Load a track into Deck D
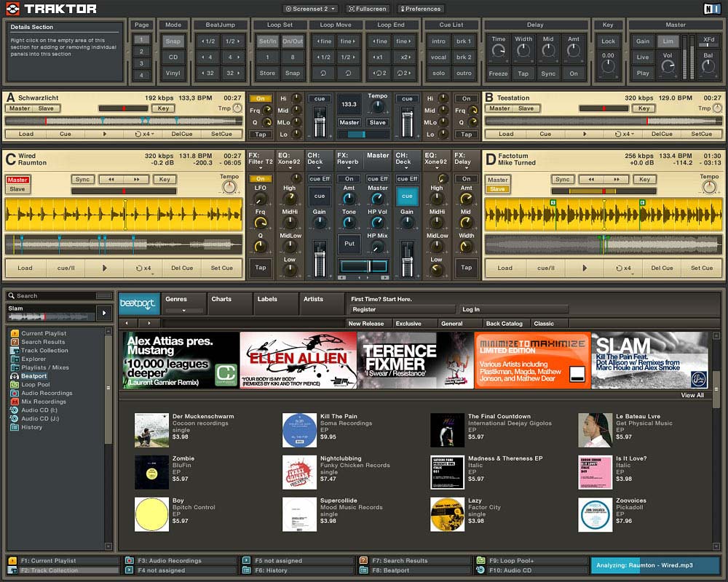Viewport: 728px width, 582px height. click(x=505, y=268)
